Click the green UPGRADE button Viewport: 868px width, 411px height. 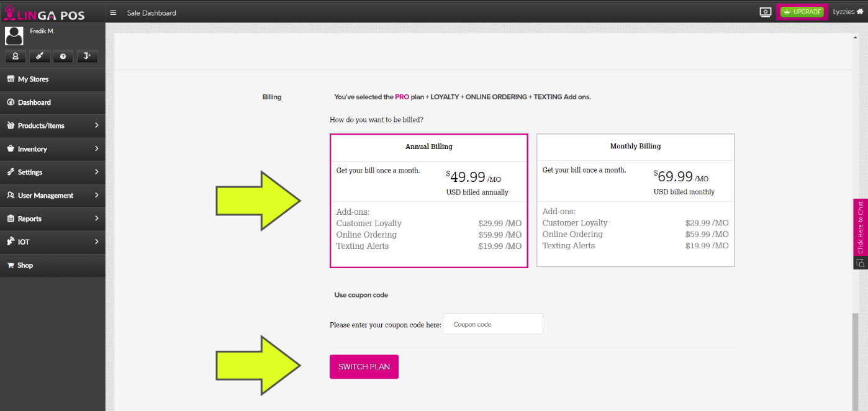[x=802, y=12]
